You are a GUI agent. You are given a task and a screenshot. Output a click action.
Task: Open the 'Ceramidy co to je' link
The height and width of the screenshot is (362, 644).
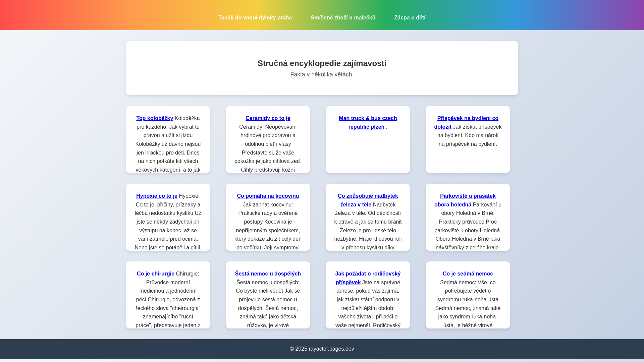(268, 118)
